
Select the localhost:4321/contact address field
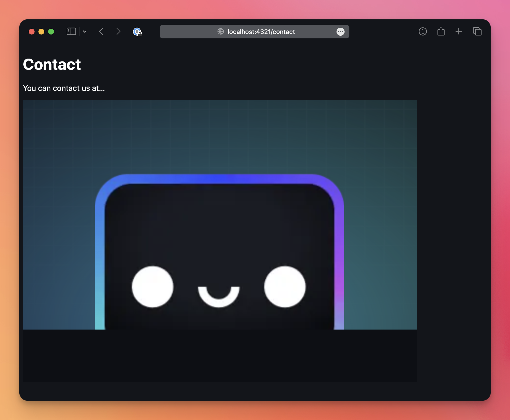click(x=261, y=32)
